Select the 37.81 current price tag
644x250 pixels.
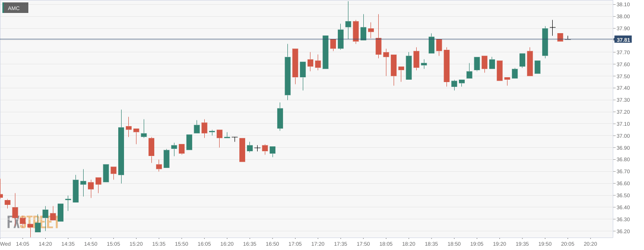pyautogui.click(x=623, y=40)
